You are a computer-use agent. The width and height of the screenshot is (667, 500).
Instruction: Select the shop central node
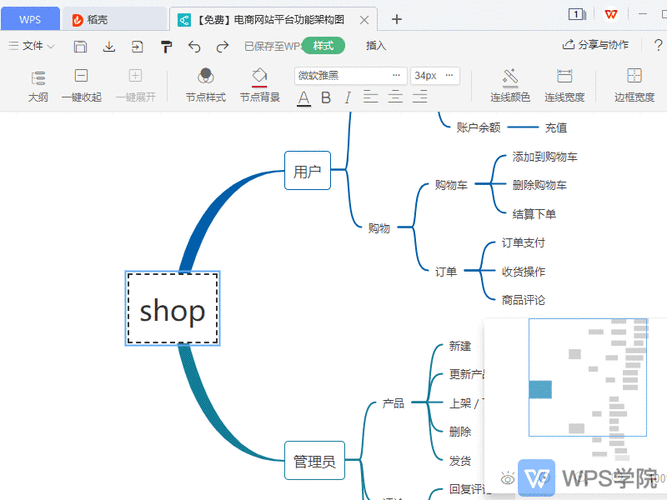coord(172,309)
